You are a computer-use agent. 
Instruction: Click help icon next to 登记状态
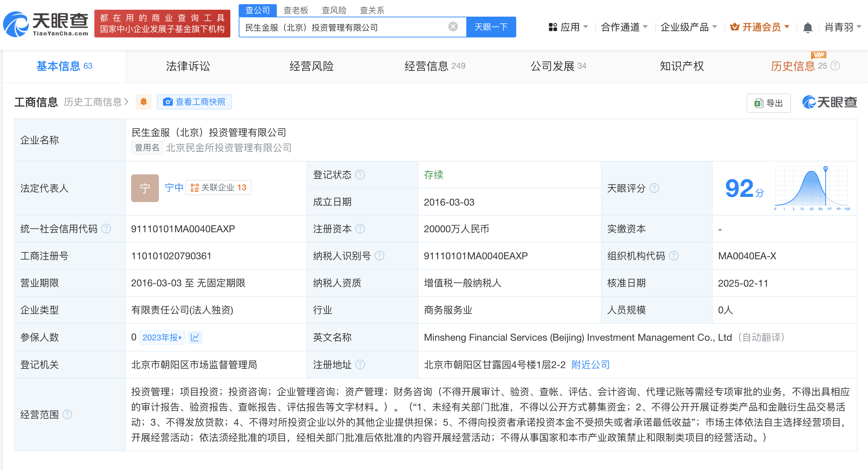360,175
